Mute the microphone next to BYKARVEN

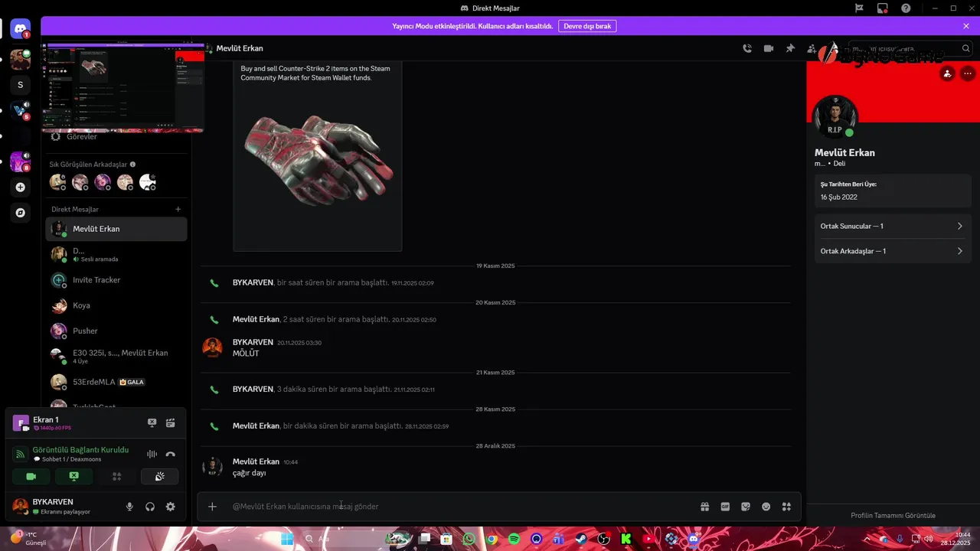pyautogui.click(x=129, y=507)
